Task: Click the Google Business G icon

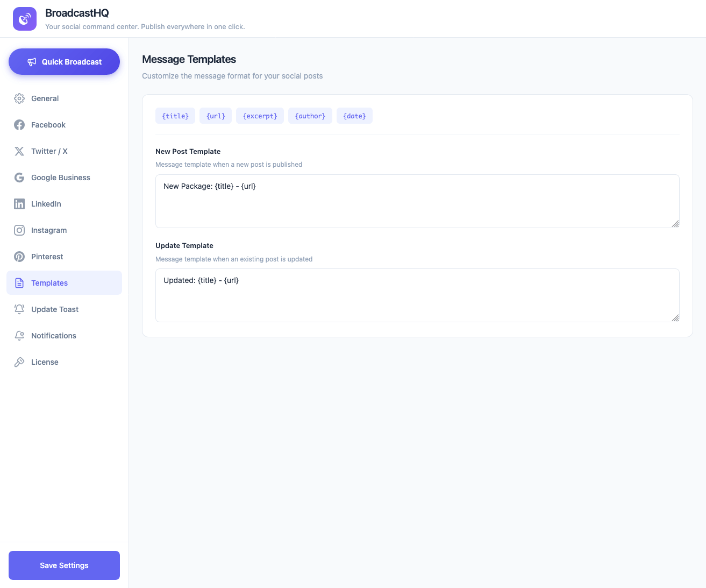Action: click(x=19, y=178)
